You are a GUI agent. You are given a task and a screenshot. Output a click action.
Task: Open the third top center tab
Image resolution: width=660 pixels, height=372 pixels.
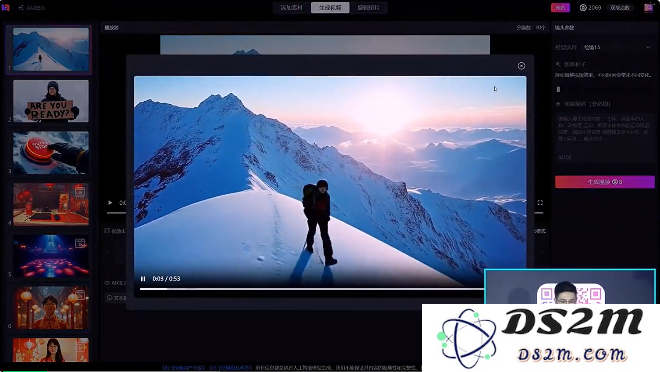[x=368, y=8]
